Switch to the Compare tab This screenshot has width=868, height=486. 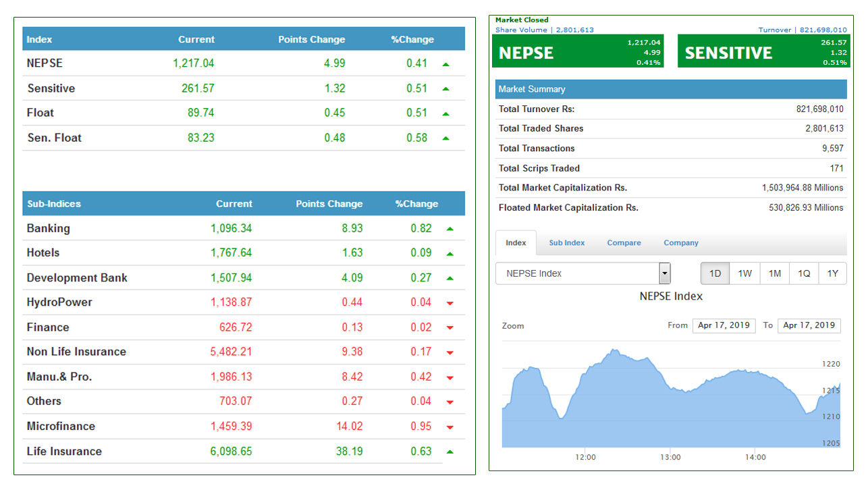[x=624, y=242]
